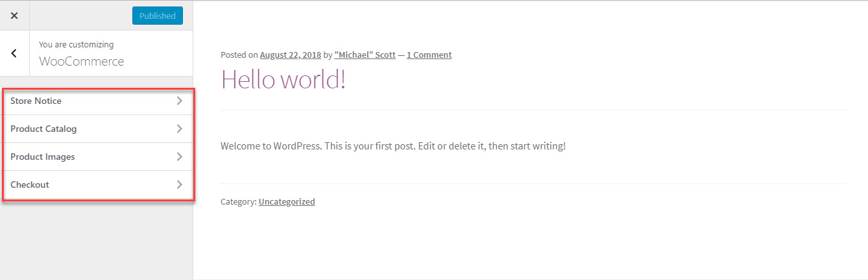Open the Product Images settings label
This screenshot has width=868, height=280.
[x=43, y=157]
